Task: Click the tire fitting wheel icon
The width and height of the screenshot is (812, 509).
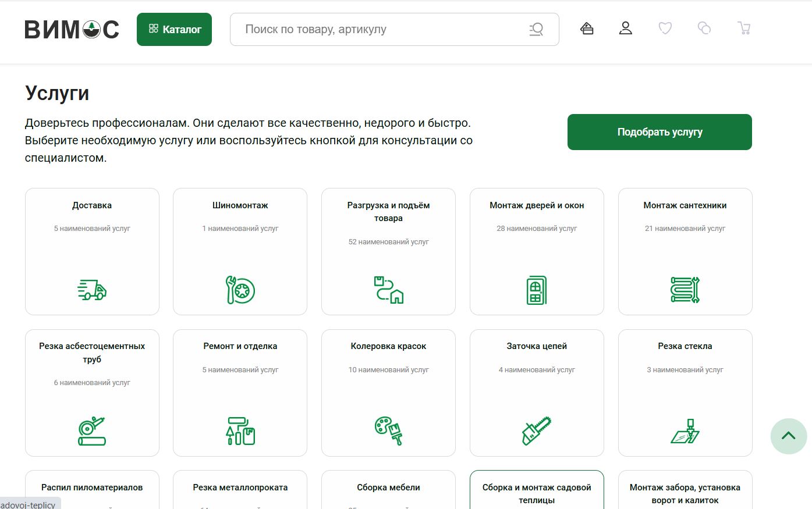Action: [x=240, y=290]
